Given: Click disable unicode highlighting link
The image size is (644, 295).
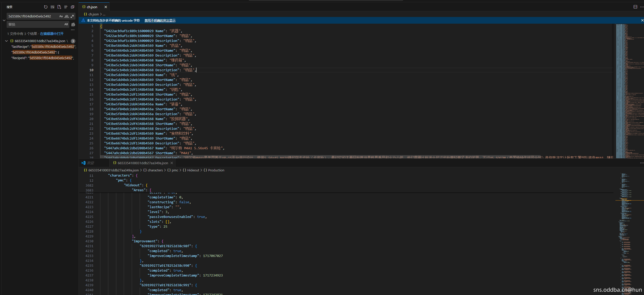Looking at the screenshot, I should pos(160,21).
